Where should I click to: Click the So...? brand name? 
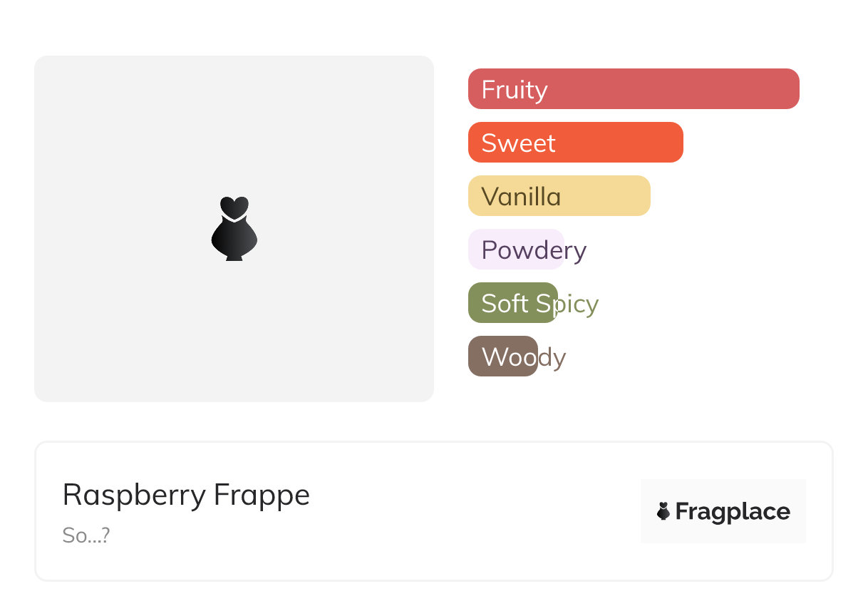[x=86, y=535]
